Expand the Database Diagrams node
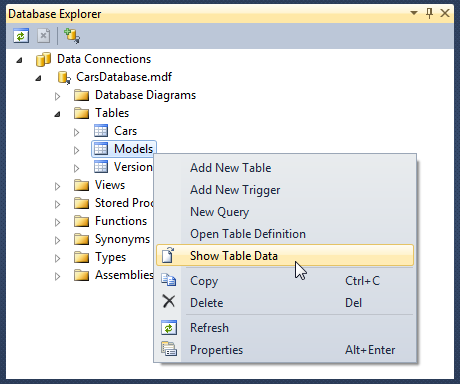Viewport: 460px width, 384px height. [57, 96]
